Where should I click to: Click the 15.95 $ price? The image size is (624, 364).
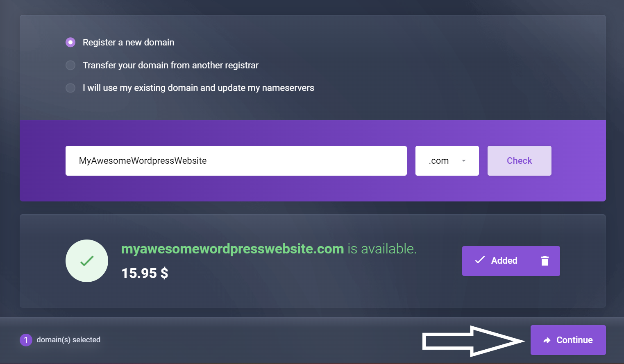(x=145, y=273)
